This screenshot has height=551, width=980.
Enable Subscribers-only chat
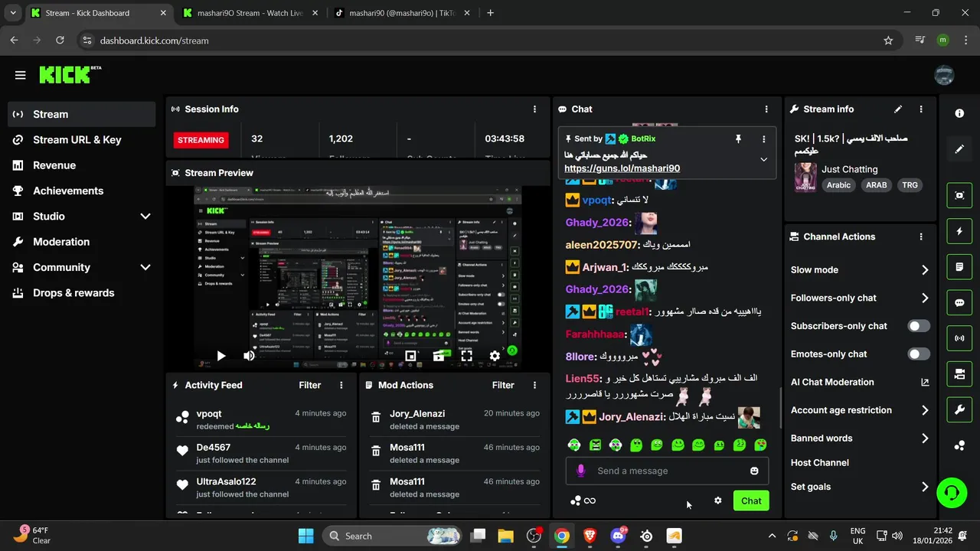tap(919, 326)
